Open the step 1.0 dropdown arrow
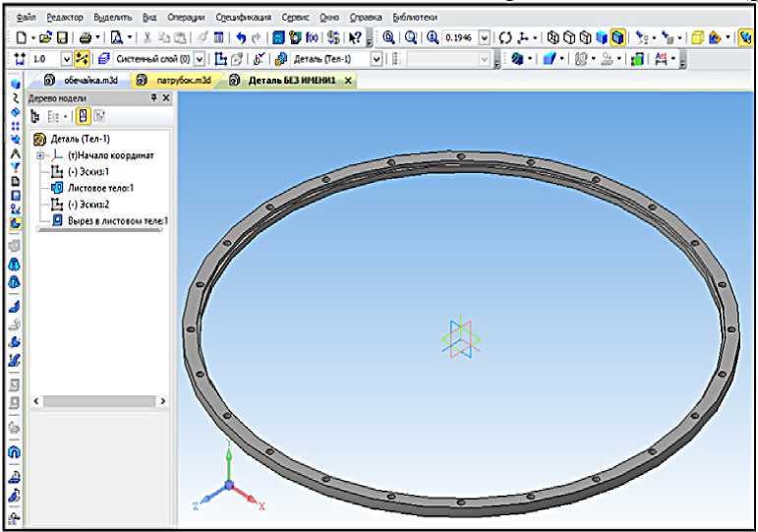Image resolution: width=758 pixels, height=532 pixels. coord(66,59)
